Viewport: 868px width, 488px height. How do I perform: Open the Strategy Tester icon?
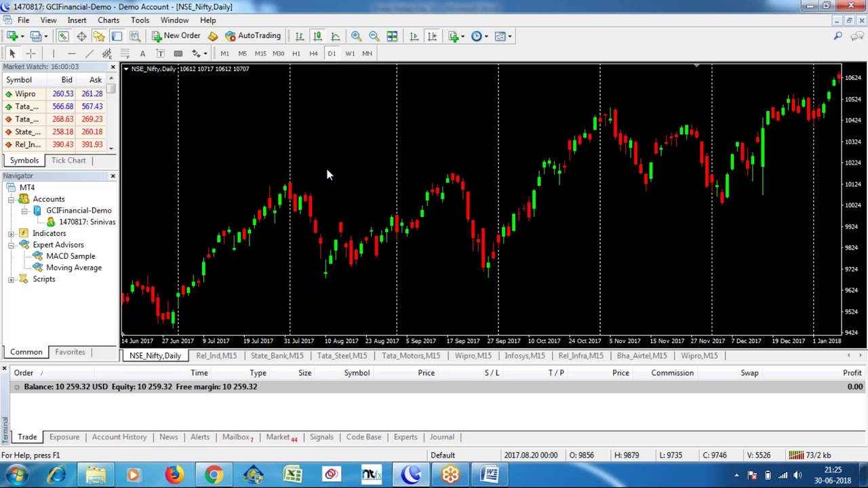pos(134,36)
